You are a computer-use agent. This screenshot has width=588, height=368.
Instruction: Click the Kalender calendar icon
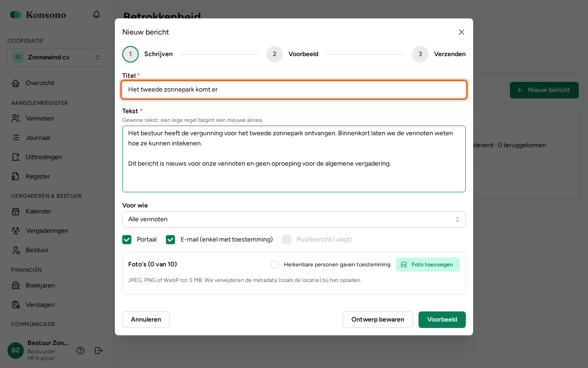[16, 212]
